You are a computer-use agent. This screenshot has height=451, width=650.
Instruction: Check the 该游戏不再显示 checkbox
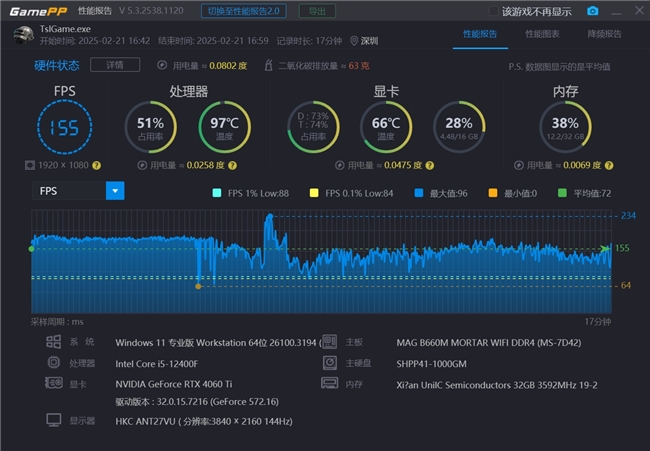click(x=493, y=11)
